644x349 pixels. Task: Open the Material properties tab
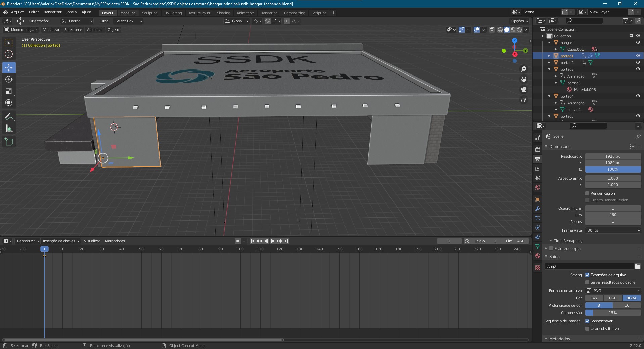538,256
